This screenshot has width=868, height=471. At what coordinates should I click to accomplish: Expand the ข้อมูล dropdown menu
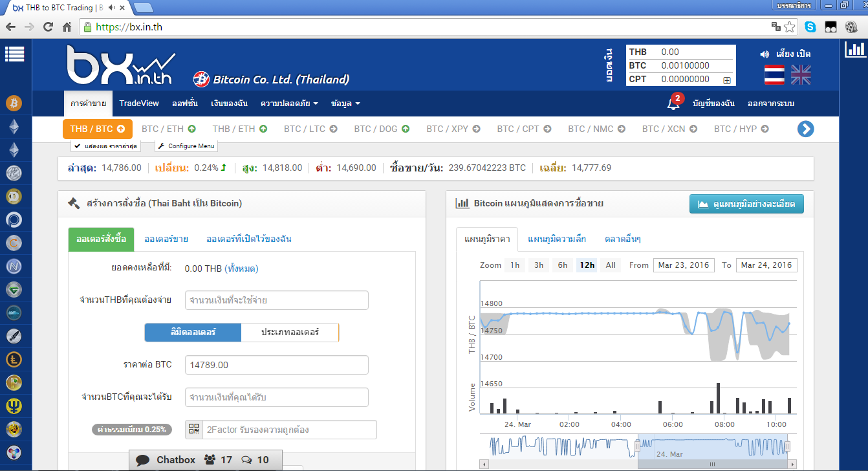(x=345, y=104)
